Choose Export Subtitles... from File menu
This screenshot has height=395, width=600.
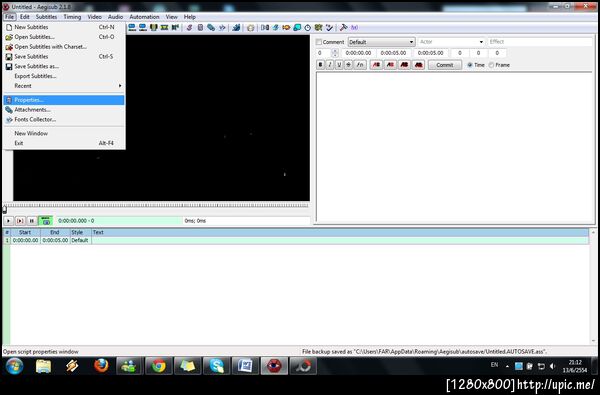pyautogui.click(x=64, y=76)
